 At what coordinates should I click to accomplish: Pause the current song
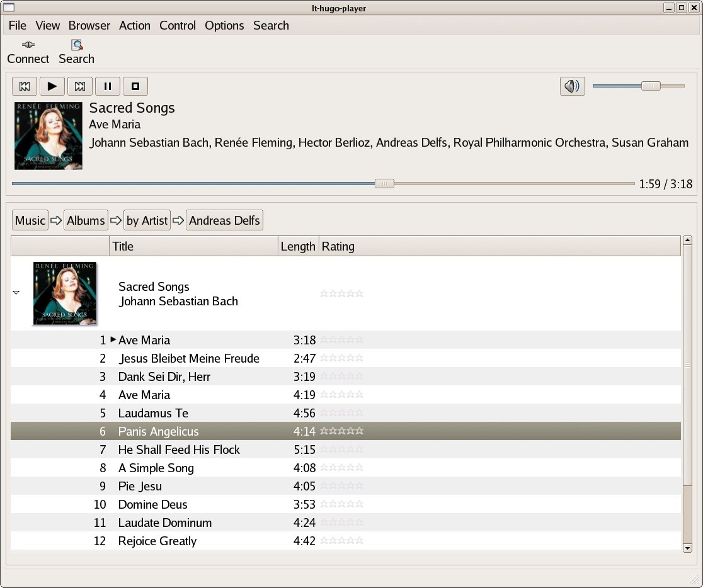point(108,86)
